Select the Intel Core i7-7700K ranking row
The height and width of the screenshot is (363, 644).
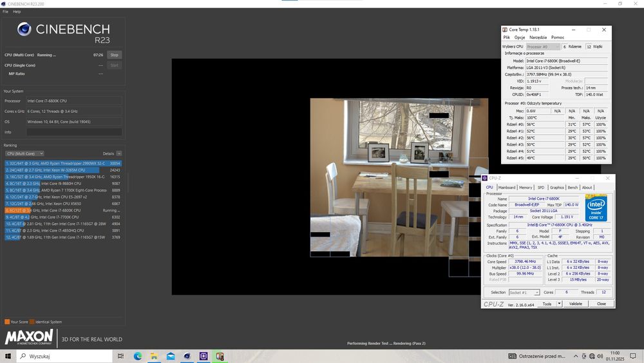click(63, 217)
